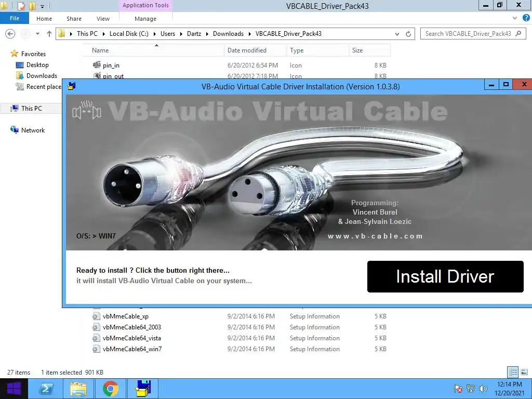
Task: Sort files by the Name column
Action: (100, 50)
